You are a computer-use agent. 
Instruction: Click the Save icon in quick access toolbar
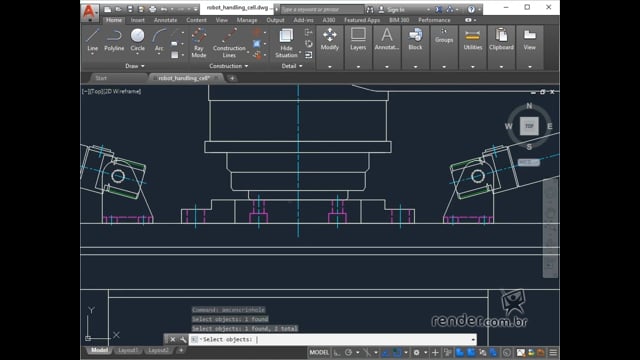pyautogui.click(x=130, y=9)
